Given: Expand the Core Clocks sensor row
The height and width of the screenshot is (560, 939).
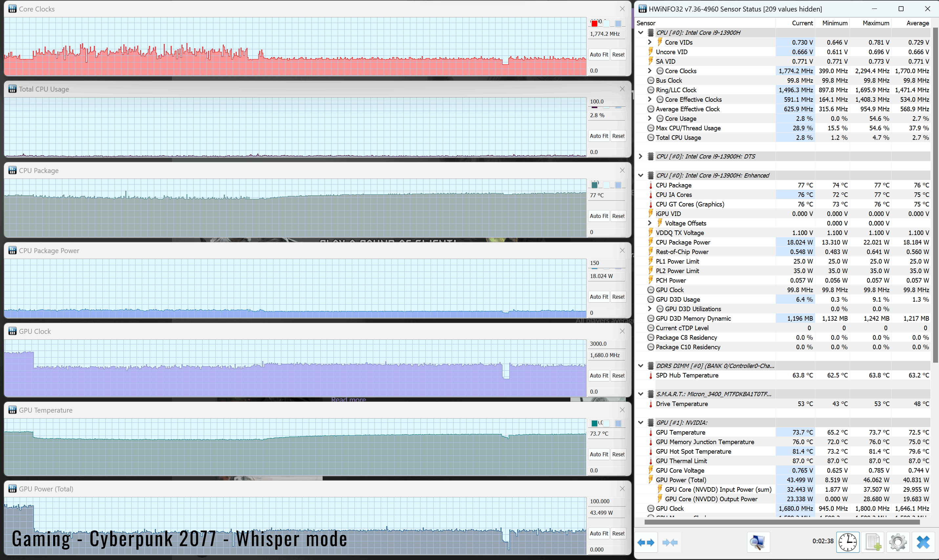Looking at the screenshot, I should (x=650, y=71).
